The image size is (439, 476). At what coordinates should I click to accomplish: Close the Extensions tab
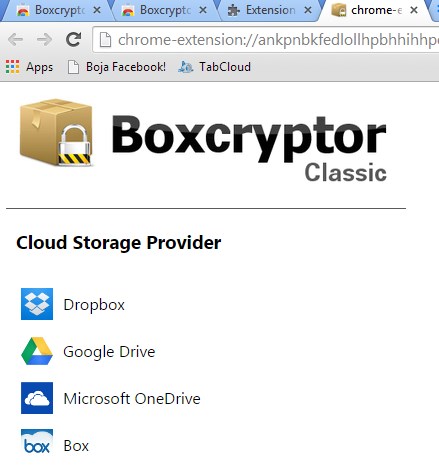(x=308, y=10)
